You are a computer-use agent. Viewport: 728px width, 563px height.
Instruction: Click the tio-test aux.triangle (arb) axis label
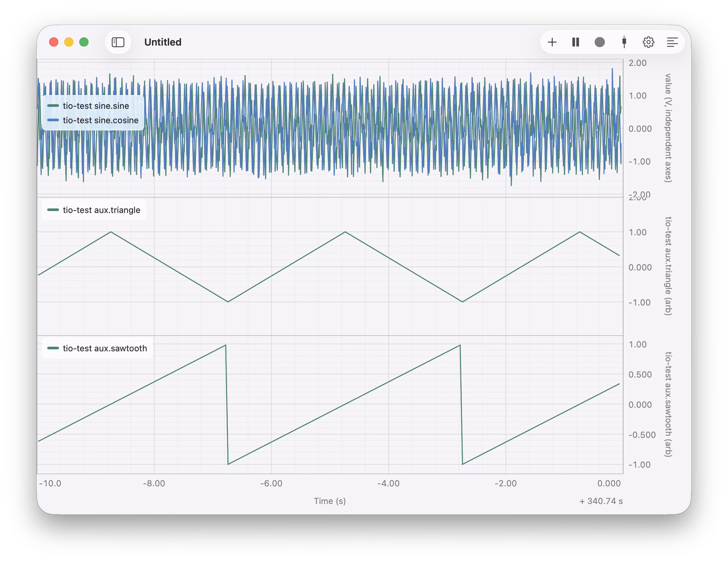click(668, 266)
